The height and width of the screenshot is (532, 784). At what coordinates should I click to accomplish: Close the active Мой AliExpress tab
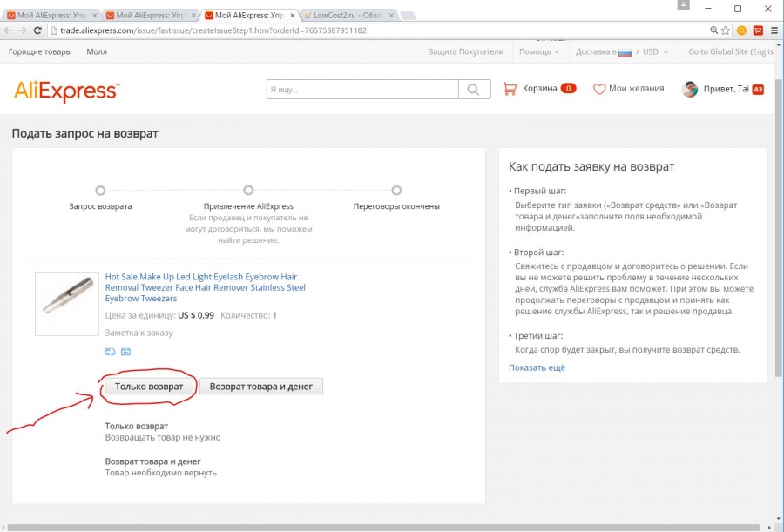pos(293,16)
